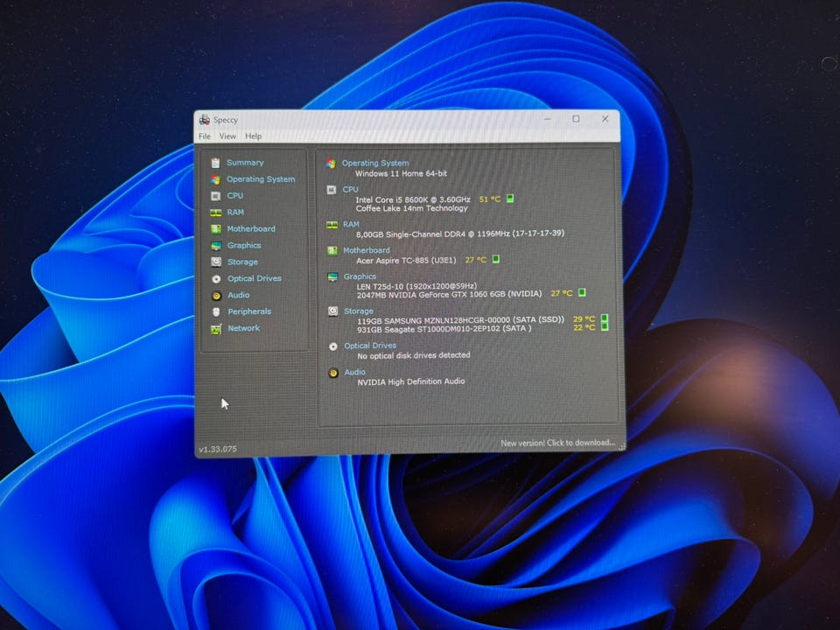840x630 pixels.
Task: Click the Motherboard temperature indicator on the Acer Aspire row
Action: [495, 259]
